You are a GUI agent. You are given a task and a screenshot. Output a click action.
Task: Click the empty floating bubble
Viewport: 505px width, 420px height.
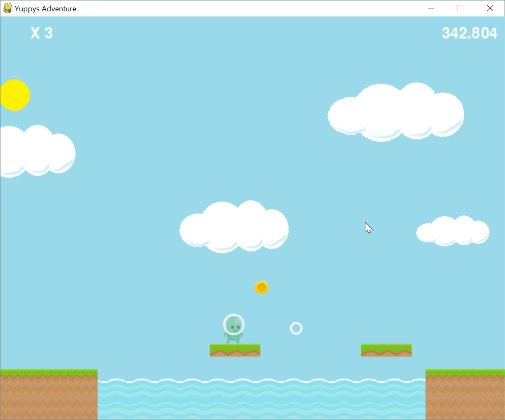click(x=296, y=328)
